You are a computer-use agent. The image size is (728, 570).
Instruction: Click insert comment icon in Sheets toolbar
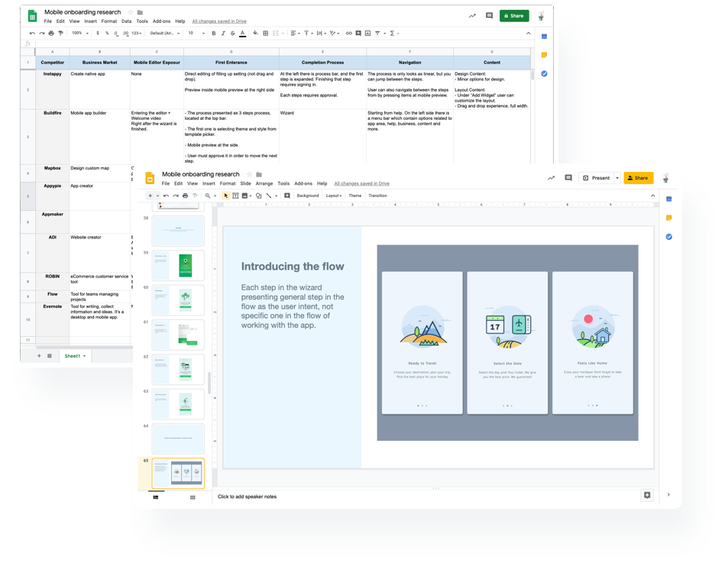coord(358,34)
